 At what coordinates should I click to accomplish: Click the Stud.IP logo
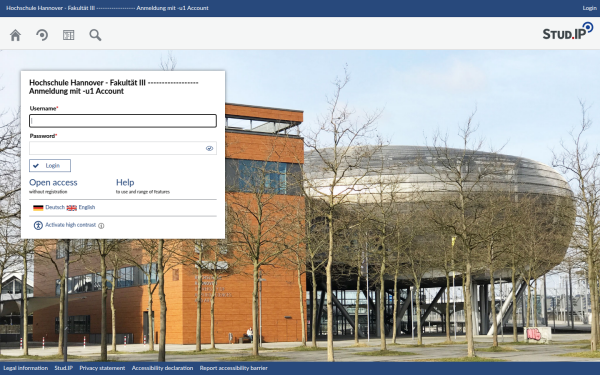(568, 31)
